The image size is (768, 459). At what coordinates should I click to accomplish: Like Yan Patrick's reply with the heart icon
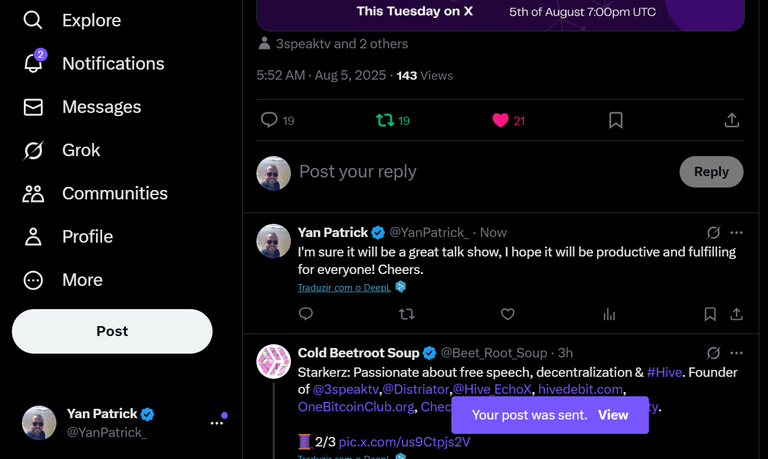click(x=507, y=314)
